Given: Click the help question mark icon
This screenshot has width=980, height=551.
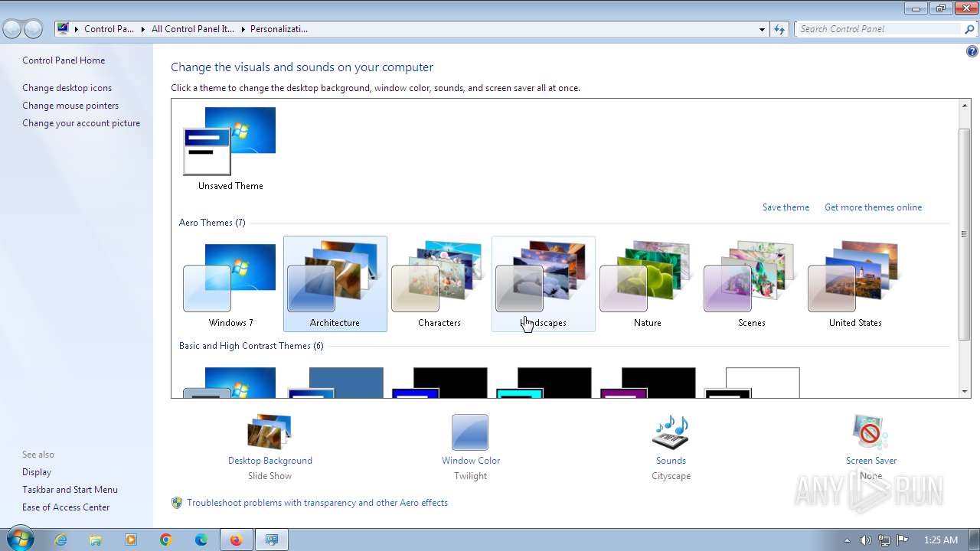Looking at the screenshot, I should point(972,52).
